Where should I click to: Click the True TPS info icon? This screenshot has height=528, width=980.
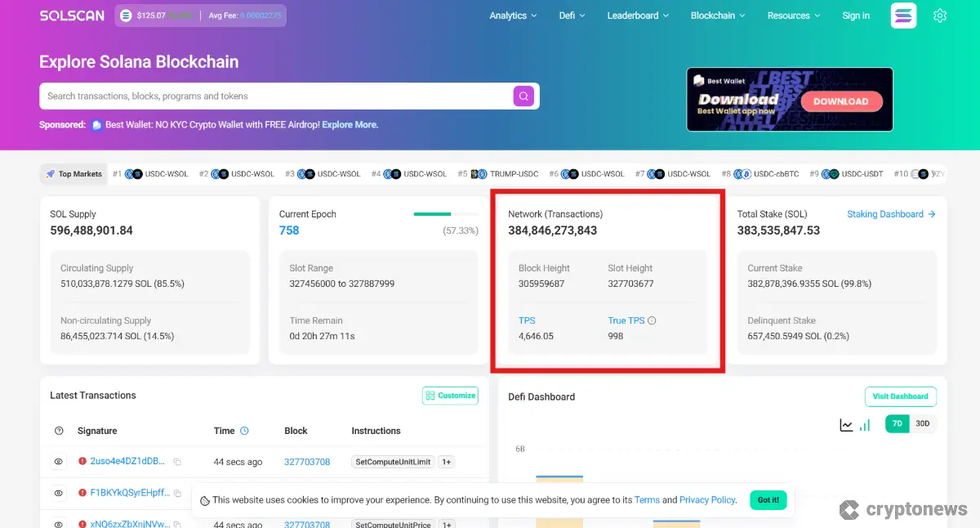[x=652, y=321]
